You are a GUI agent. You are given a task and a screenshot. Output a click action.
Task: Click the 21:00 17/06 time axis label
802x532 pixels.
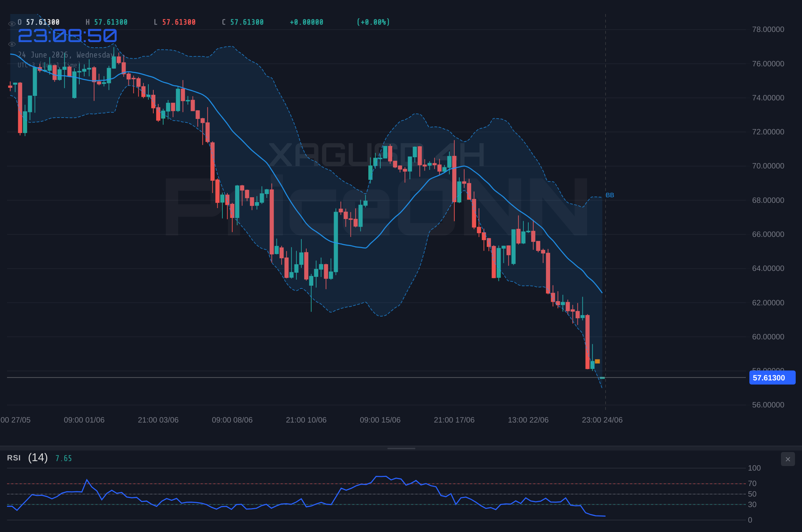[x=454, y=420]
